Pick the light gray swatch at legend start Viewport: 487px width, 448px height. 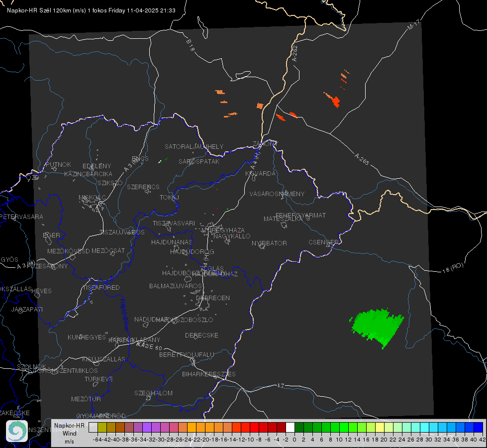coord(93,427)
